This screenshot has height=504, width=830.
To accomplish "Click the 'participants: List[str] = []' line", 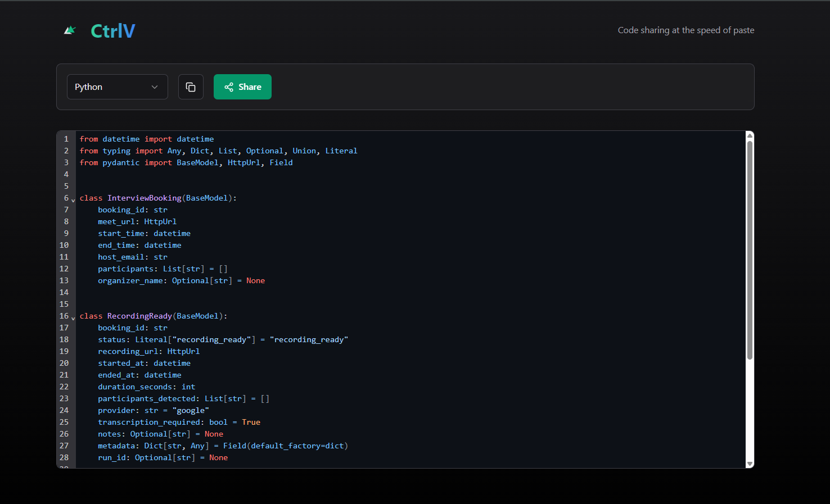I will 163,269.
